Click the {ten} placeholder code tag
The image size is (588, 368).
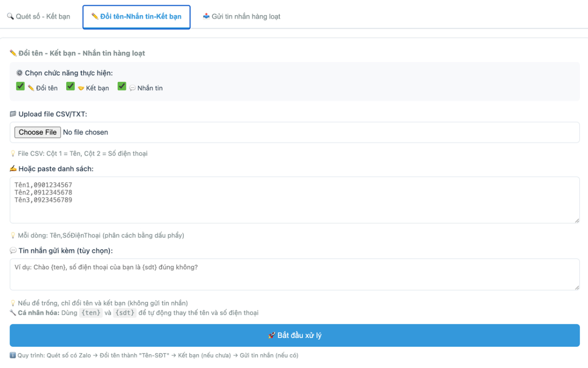click(x=91, y=313)
